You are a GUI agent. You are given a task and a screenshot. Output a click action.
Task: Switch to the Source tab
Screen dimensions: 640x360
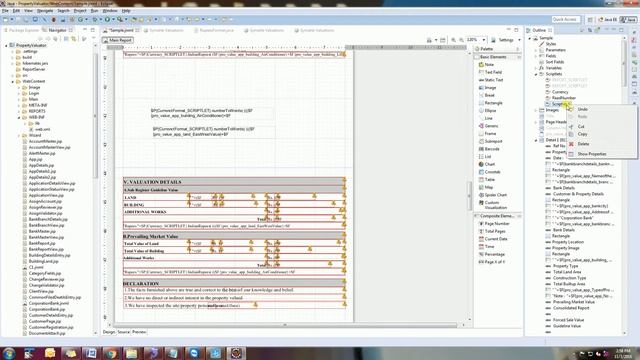(x=123, y=332)
